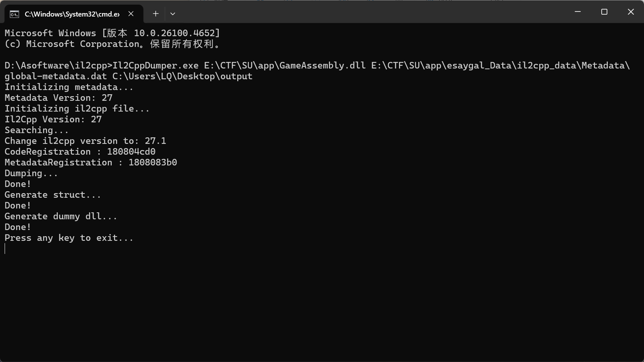Maximize the terminal window
Viewport: 644px width, 362px height.
[604, 12]
